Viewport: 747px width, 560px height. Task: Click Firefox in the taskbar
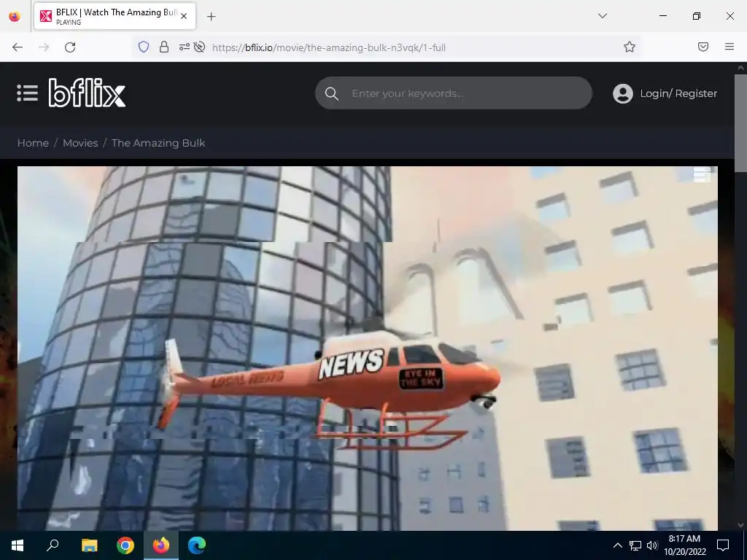pyautogui.click(x=161, y=545)
